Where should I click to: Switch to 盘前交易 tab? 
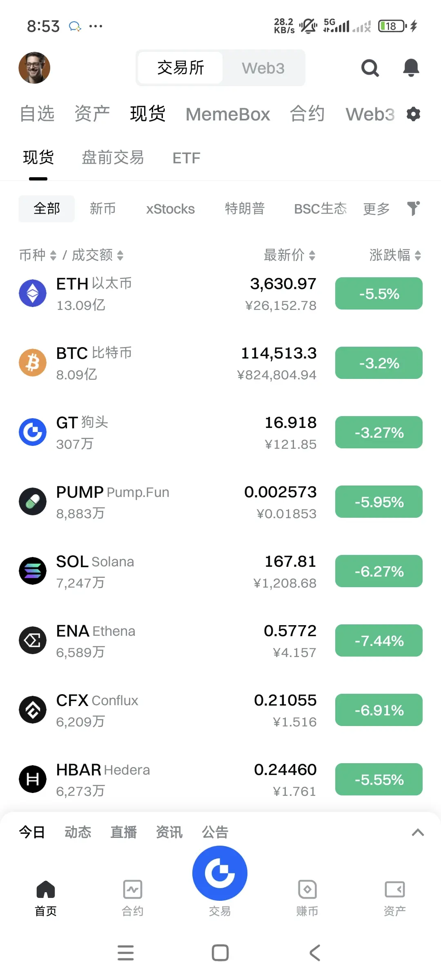click(x=113, y=158)
